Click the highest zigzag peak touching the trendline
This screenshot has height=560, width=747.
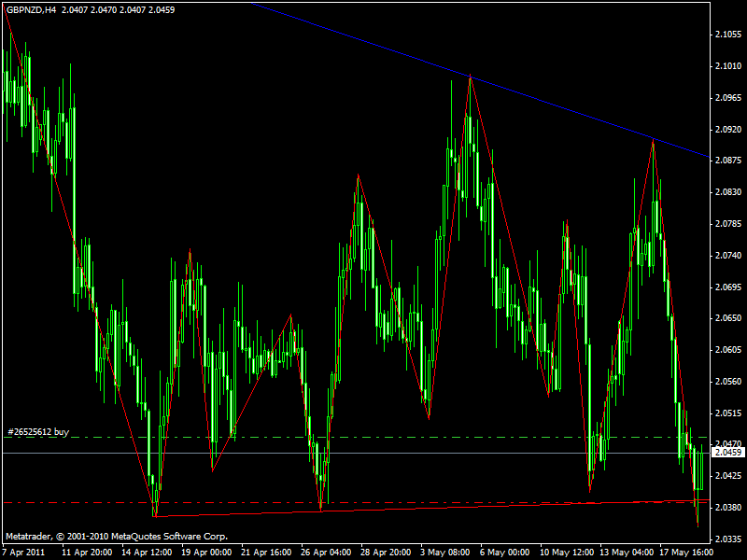click(x=471, y=77)
